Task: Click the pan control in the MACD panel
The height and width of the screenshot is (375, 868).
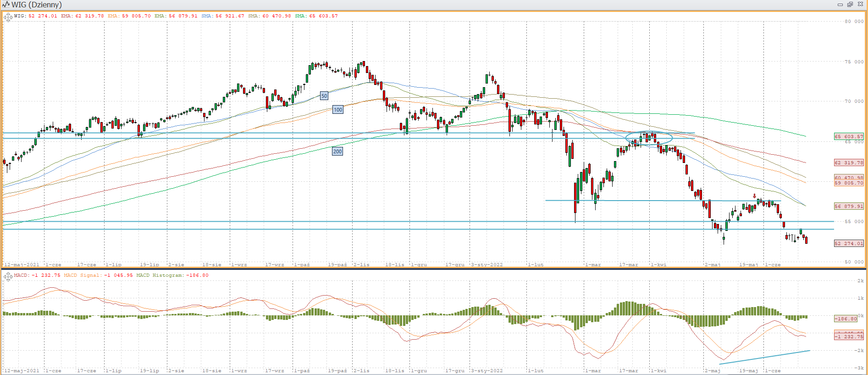Action: (8, 276)
